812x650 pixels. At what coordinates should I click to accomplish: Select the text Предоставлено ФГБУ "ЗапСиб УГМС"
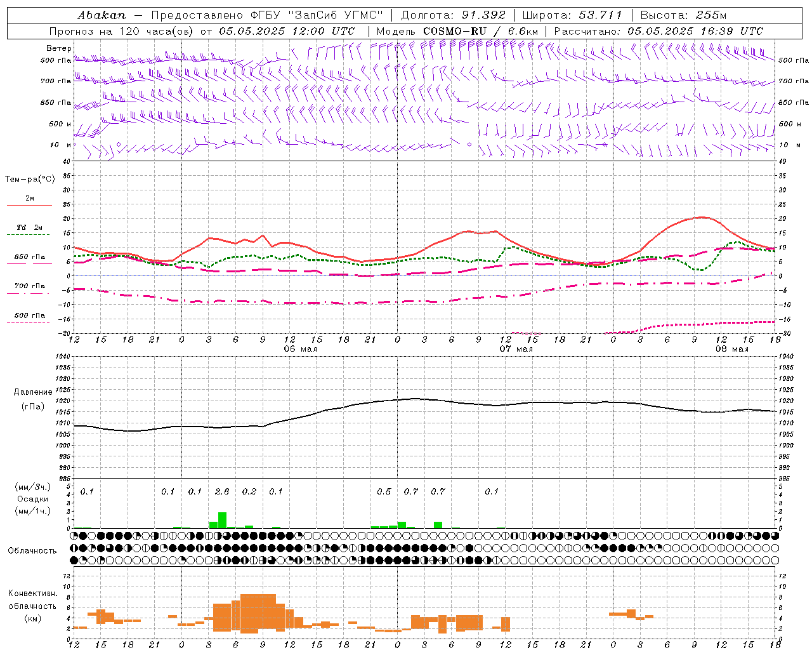pos(268,15)
